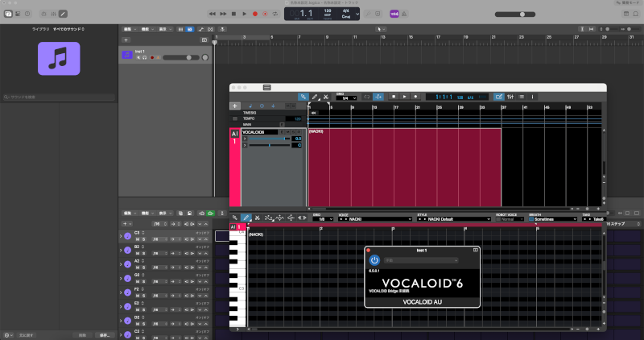Click VOCALOID play button
Viewport: 644px width, 340px height.
405,97
